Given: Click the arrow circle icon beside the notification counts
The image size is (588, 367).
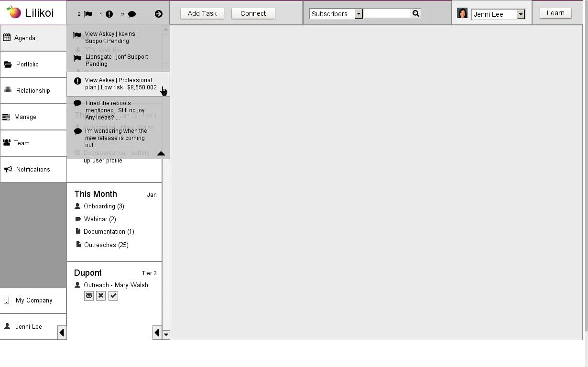Looking at the screenshot, I should coord(158,14).
